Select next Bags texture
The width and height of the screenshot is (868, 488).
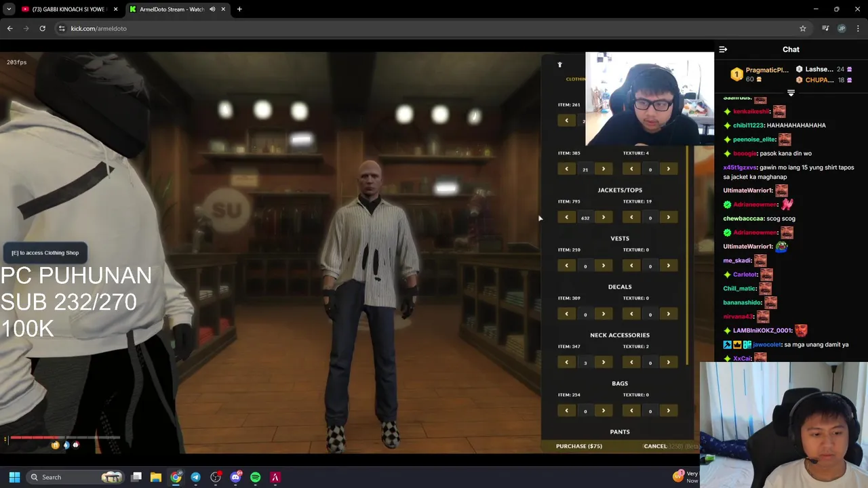669,410
